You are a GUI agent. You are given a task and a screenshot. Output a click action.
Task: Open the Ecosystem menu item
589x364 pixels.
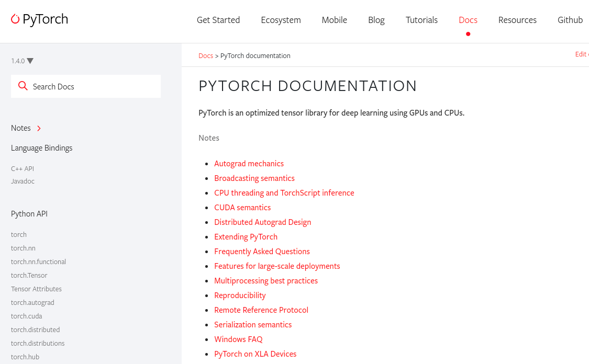click(281, 20)
